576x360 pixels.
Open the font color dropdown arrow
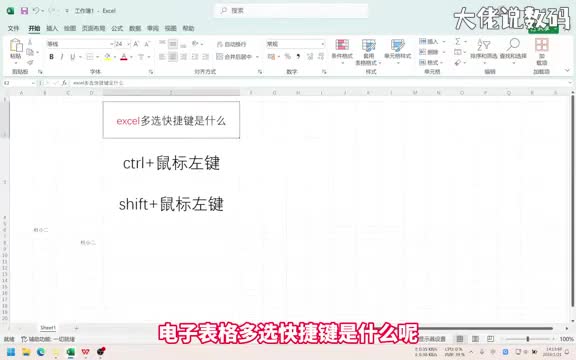point(131,57)
